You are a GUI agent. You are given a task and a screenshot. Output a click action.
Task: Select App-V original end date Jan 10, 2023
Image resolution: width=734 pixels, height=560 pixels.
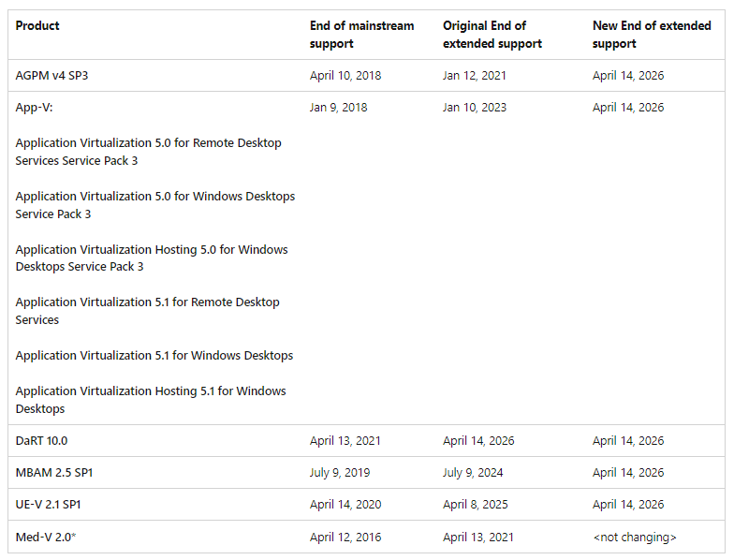click(x=475, y=107)
